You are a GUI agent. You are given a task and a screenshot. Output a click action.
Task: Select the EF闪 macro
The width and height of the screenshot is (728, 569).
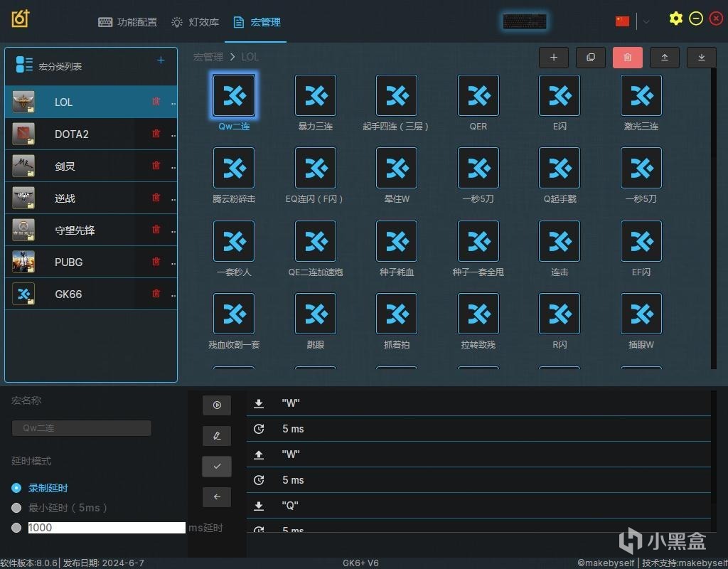(641, 241)
